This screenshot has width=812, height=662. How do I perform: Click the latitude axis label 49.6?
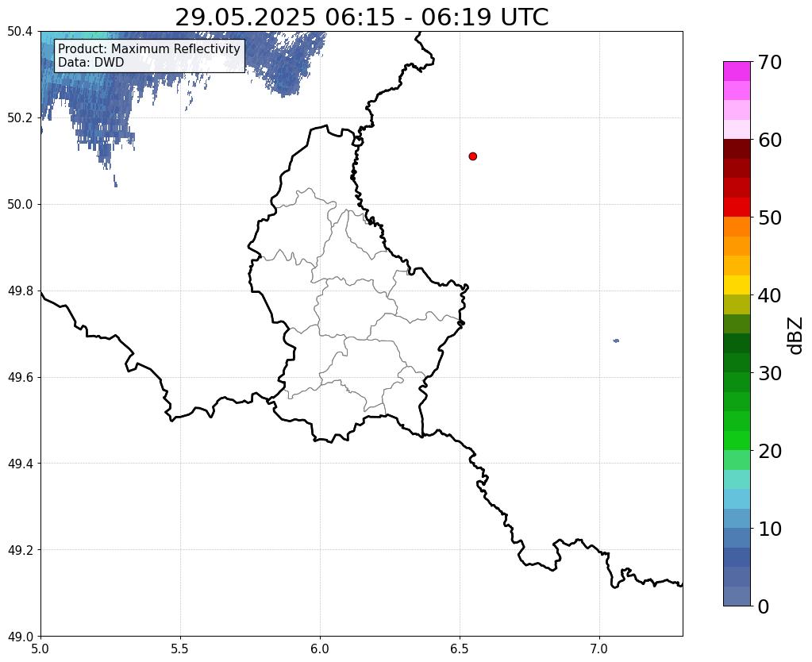pyautogui.click(x=20, y=378)
